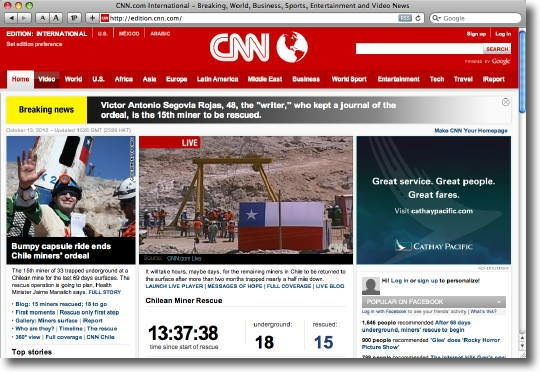The image size is (540, 372).
Task: Click Sign up link
Action: click(x=476, y=34)
